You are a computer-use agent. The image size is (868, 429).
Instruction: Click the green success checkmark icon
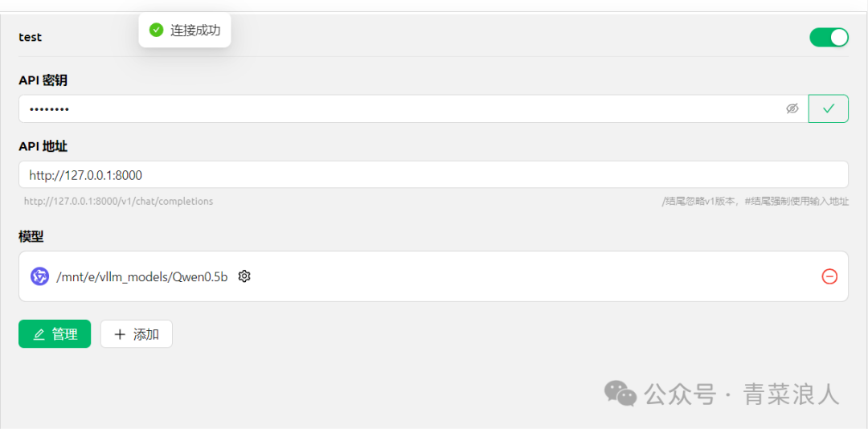click(x=157, y=30)
